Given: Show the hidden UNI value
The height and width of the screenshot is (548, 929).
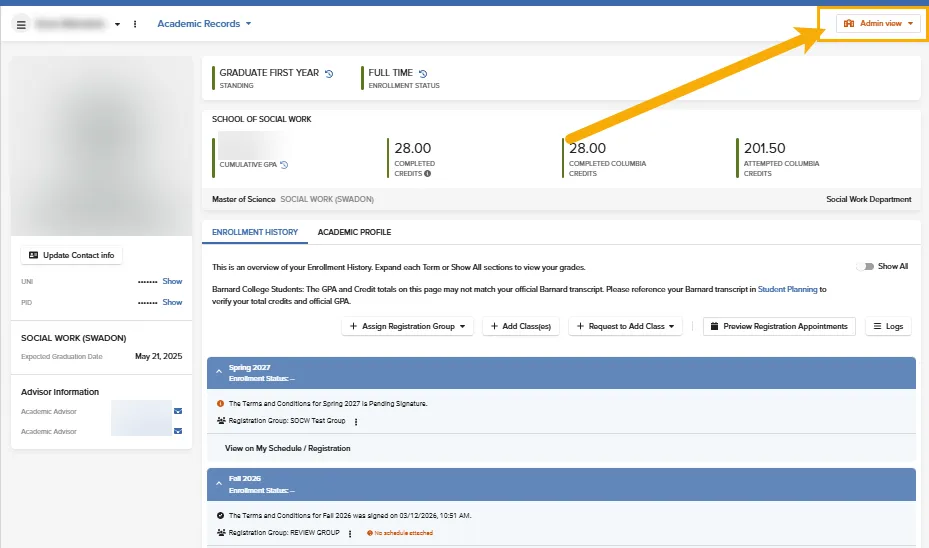Looking at the screenshot, I should tap(172, 281).
